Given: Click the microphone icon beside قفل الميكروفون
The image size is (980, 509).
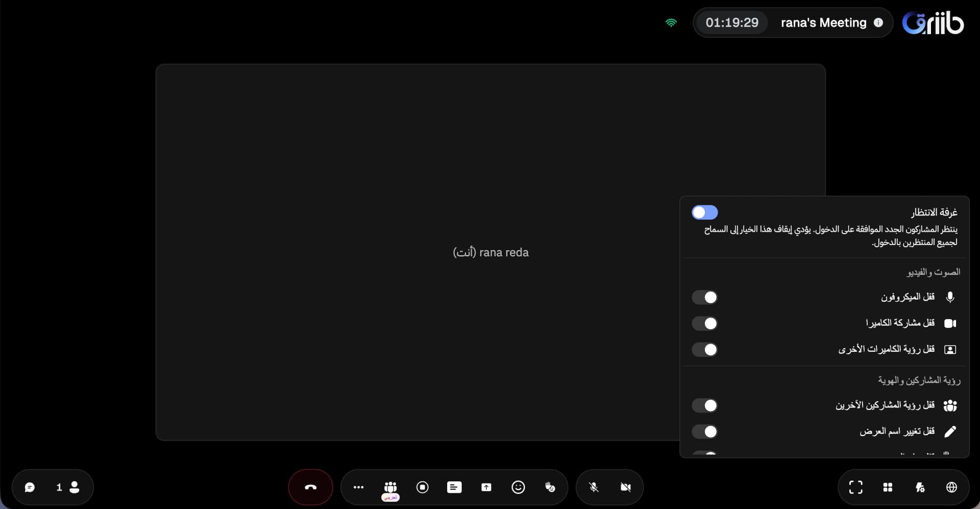Looking at the screenshot, I should click(950, 297).
